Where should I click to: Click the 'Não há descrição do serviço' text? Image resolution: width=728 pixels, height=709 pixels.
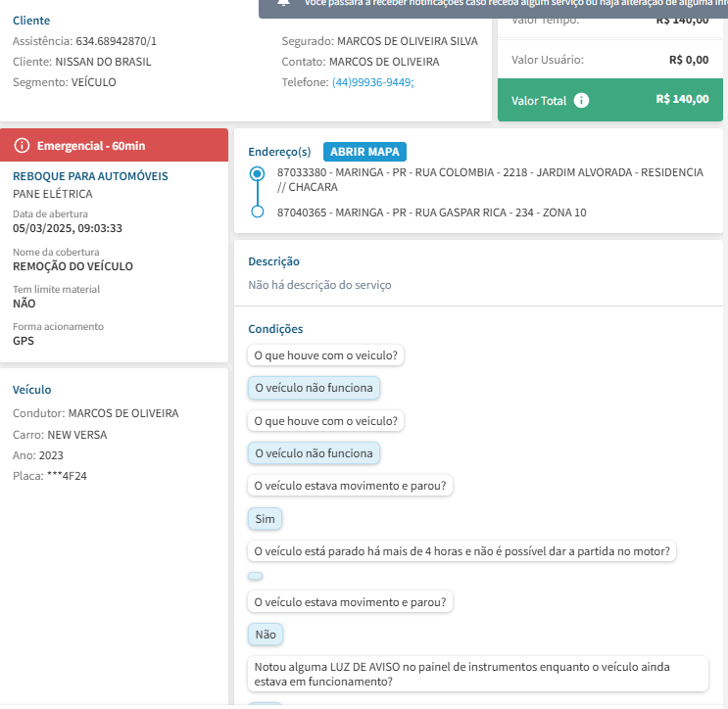tap(319, 285)
